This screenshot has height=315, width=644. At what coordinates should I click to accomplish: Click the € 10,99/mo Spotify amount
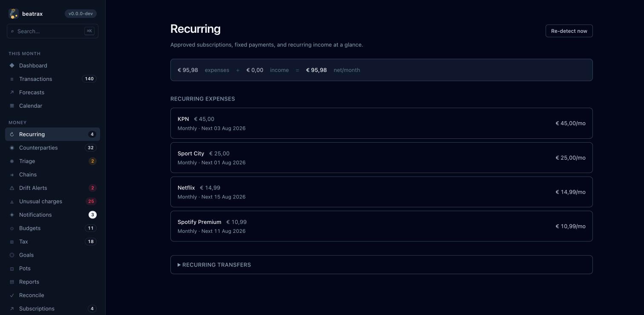point(570,226)
